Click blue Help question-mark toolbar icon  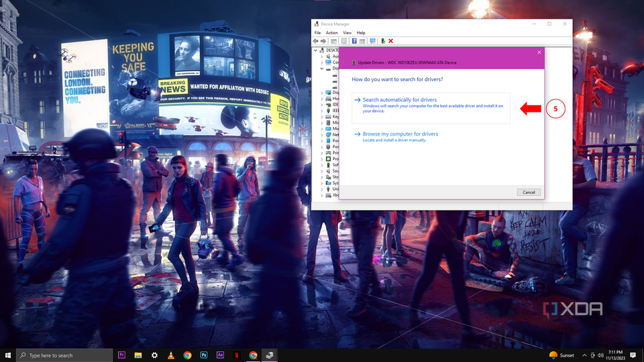pyautogui.click(x=354, y=41)
